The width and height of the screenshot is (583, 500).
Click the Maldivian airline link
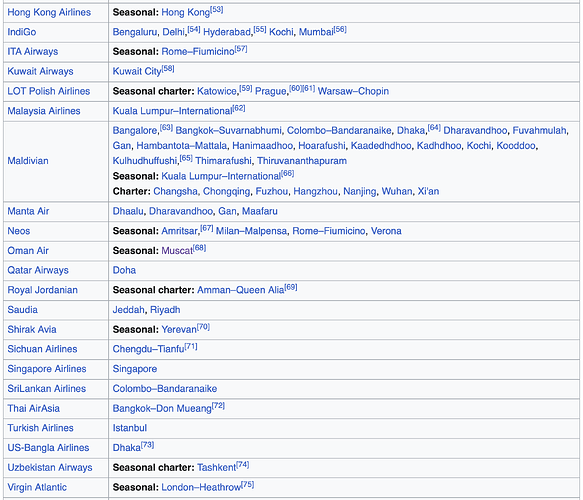(28, 161)
